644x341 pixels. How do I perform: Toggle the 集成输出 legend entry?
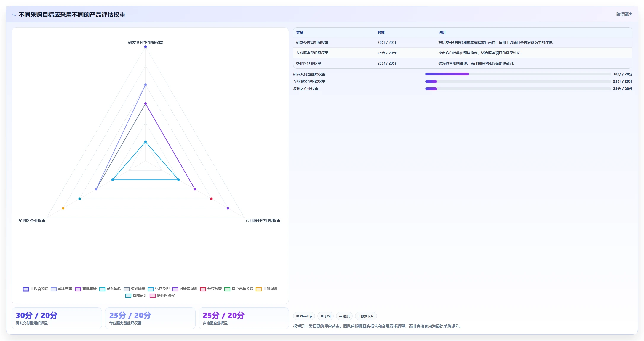[134, 289]
